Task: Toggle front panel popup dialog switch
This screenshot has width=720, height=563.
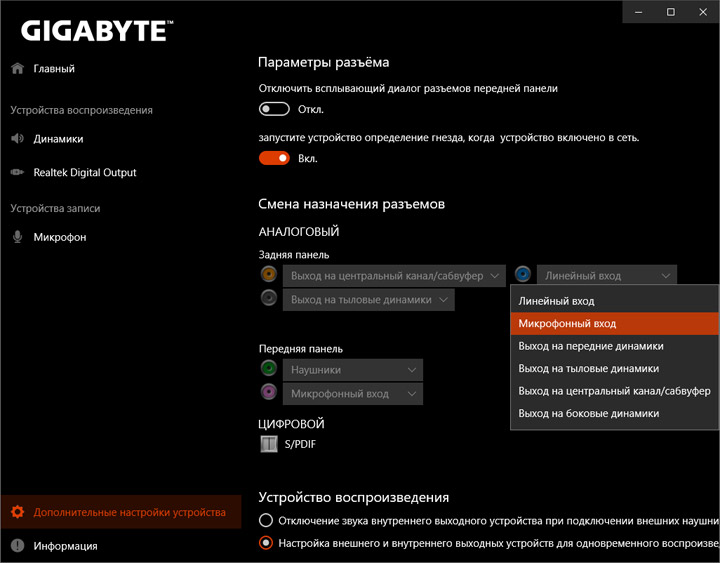Action: click(x=274, y=109)
